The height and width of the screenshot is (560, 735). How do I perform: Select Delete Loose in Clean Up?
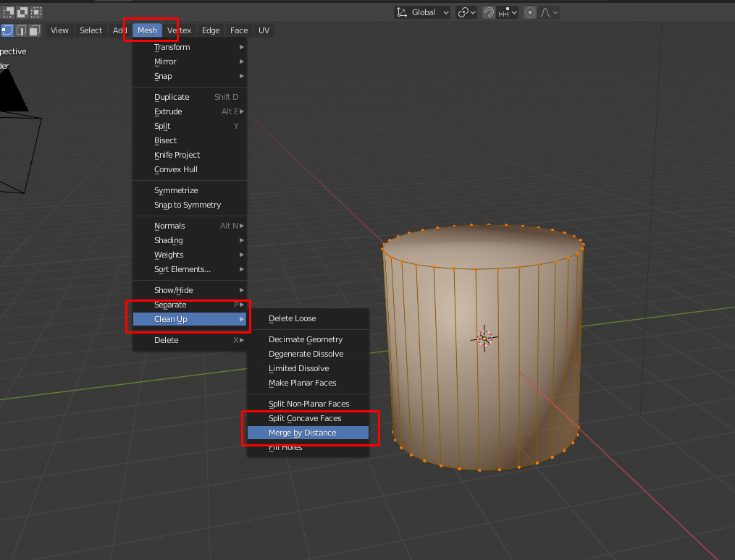[x=293, y=318]
